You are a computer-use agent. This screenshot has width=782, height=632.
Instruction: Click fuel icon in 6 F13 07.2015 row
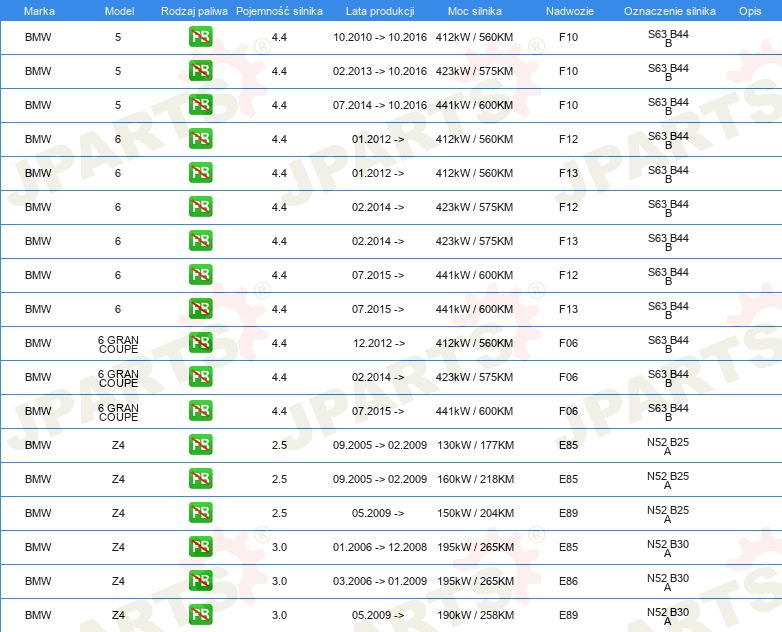[x=200, y=308]
